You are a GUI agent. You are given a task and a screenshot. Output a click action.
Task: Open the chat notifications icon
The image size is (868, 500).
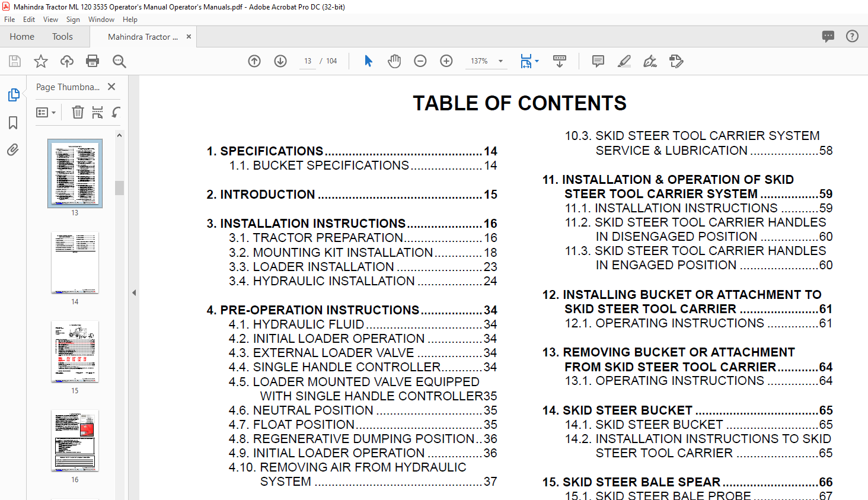[828, 36]
